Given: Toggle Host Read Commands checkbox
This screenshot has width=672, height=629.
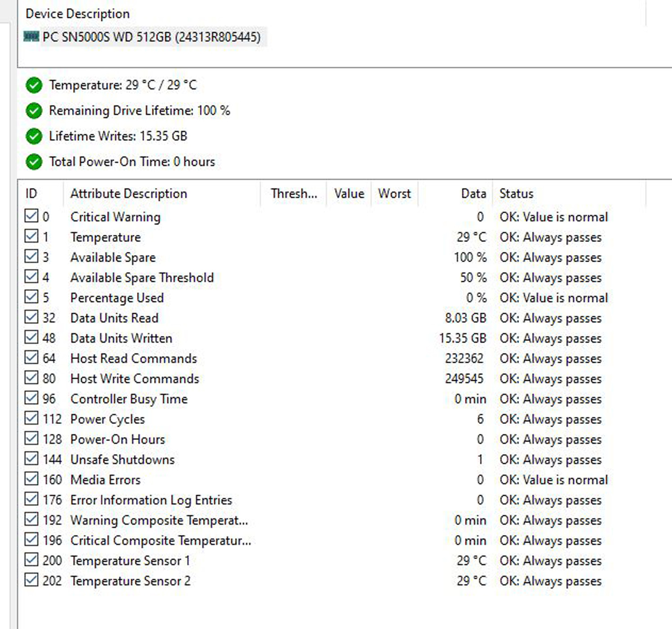Looking at the screenshot, I should (31, 357).
